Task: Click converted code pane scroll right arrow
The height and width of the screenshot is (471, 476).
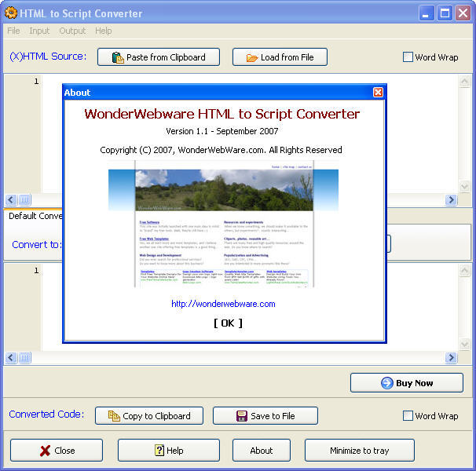Action: click(x=451, y=357)
